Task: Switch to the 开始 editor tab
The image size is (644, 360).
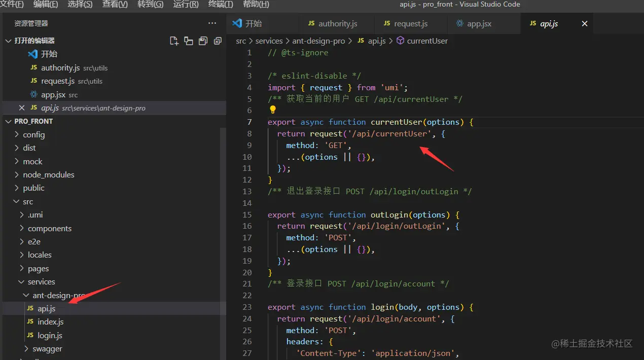Action: point(263,24)
